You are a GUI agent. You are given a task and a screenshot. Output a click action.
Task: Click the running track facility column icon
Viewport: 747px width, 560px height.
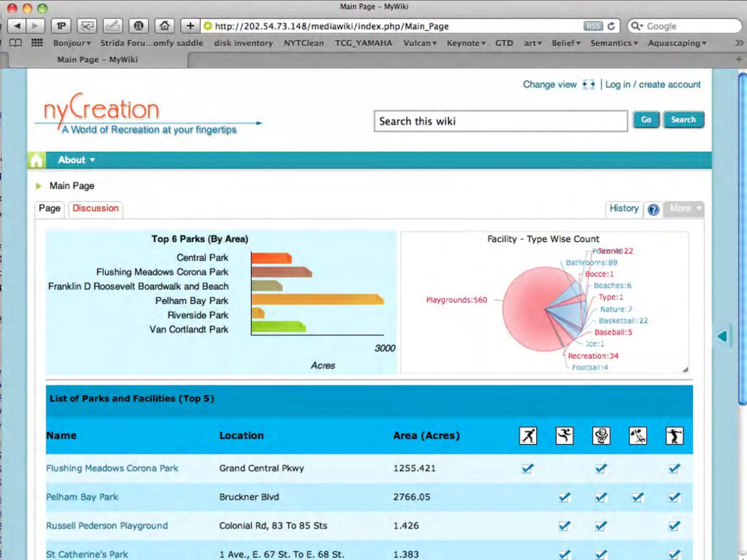point(564,436)
